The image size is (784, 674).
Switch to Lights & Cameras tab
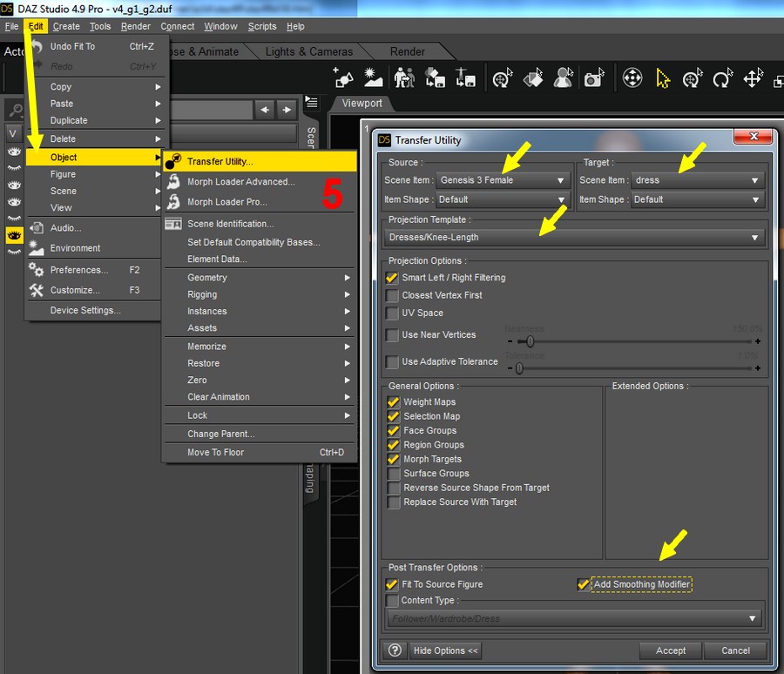tap(309, 51)
